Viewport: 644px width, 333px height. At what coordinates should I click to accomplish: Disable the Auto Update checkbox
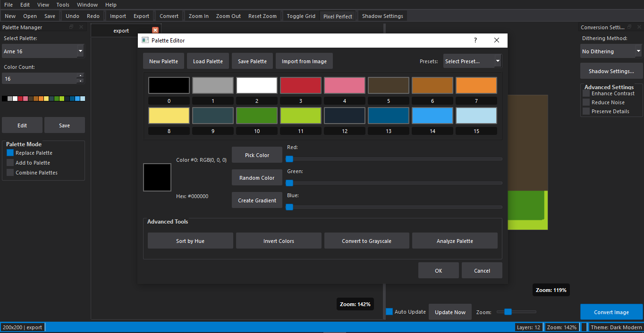390,312
